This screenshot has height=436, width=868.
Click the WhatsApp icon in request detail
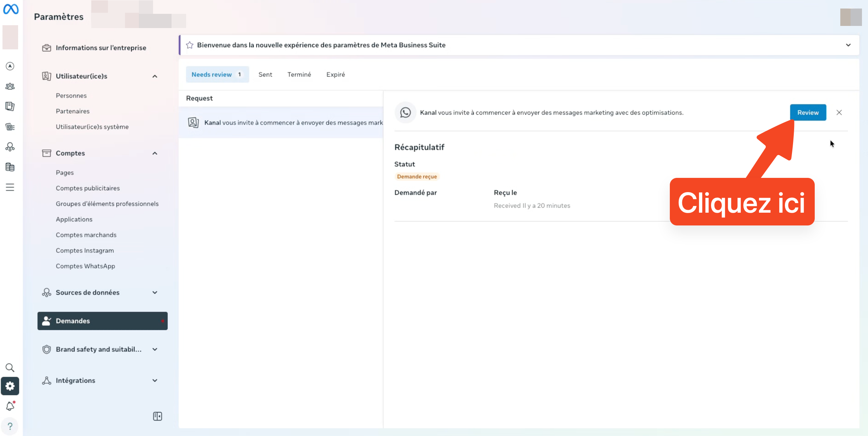tap(405, 113)
